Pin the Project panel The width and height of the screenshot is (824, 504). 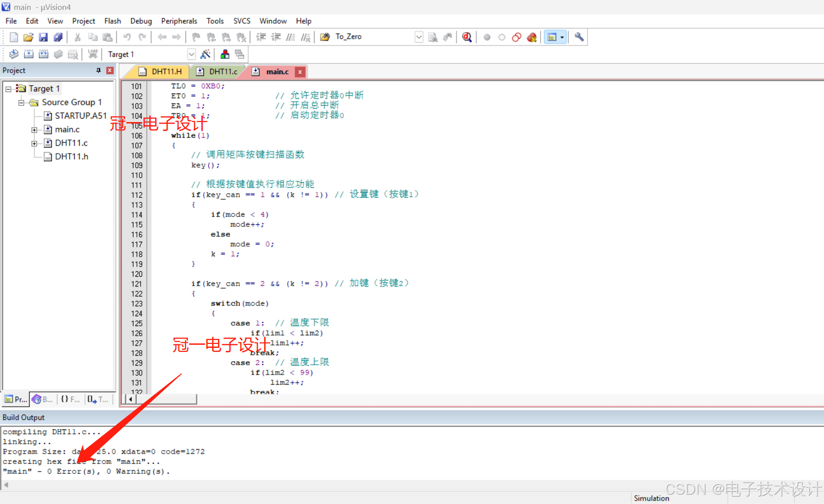tap(98, 71)
